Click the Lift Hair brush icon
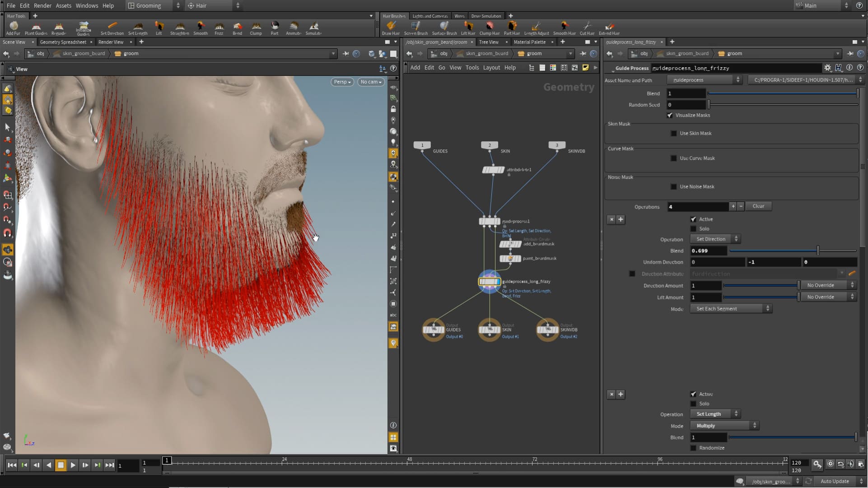The image size is (868, 488). tap(468, 28)
